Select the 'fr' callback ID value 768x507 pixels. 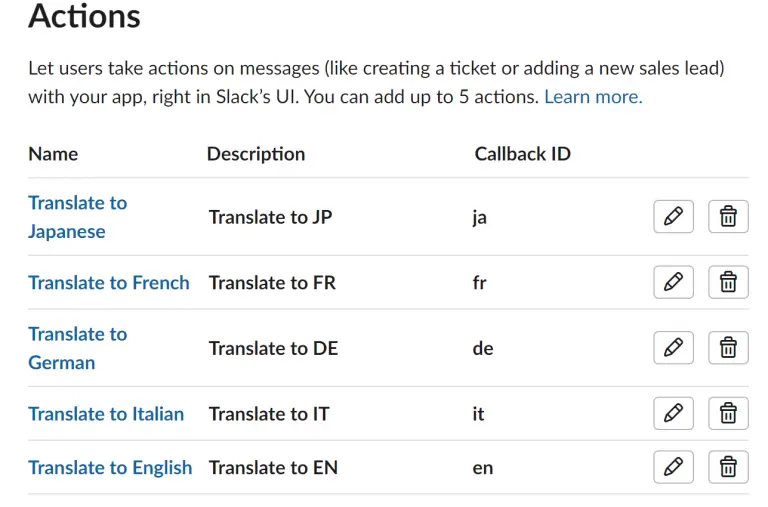pos(480,283)
